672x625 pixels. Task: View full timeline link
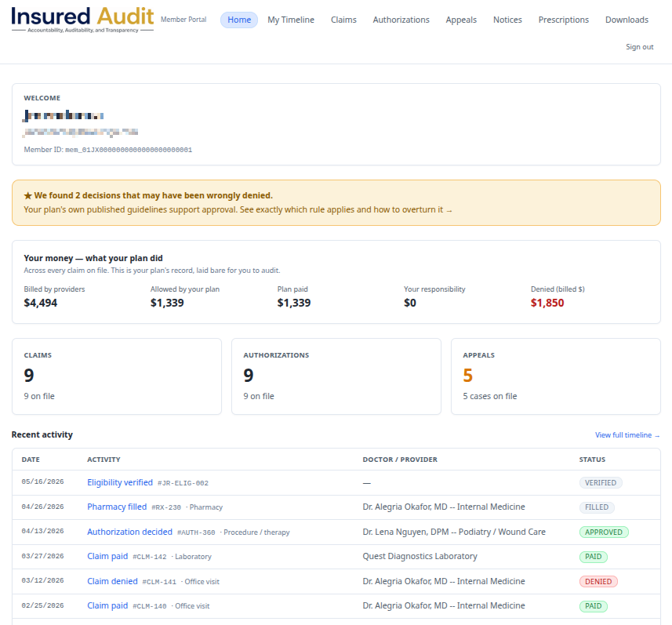click(627, 435)
